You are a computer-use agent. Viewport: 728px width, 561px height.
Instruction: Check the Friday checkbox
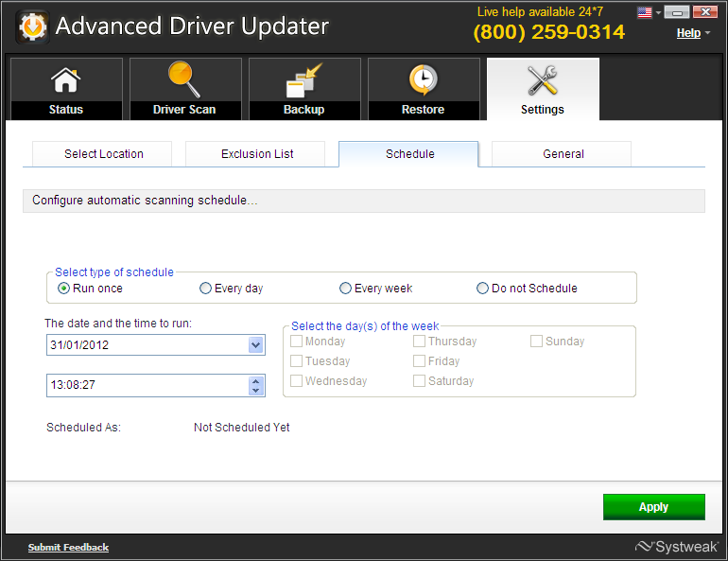[x=419, y=360]
